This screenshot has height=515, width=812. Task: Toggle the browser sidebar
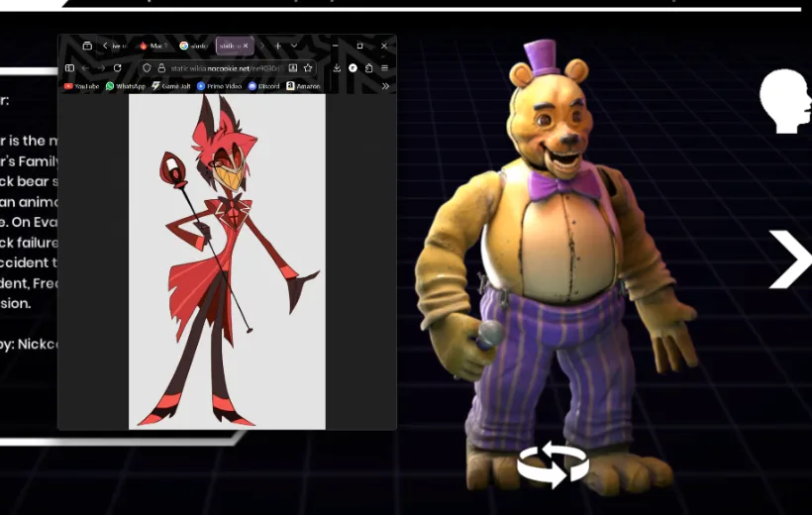70,68
